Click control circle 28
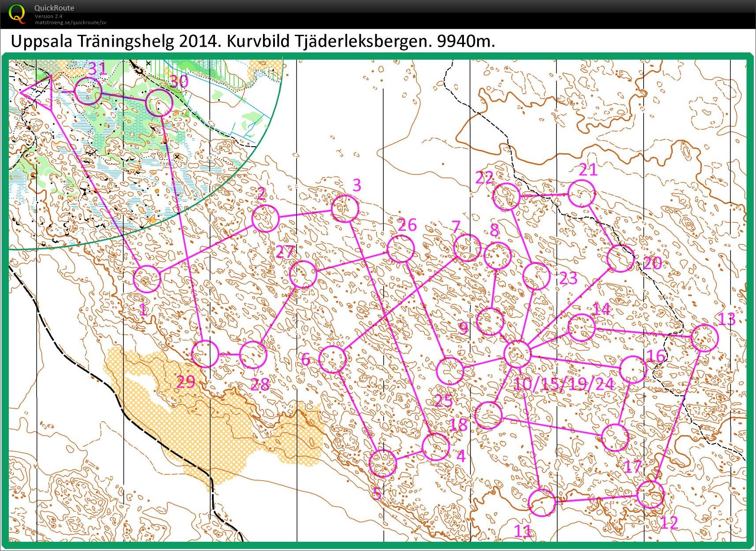 click(253, 355)
